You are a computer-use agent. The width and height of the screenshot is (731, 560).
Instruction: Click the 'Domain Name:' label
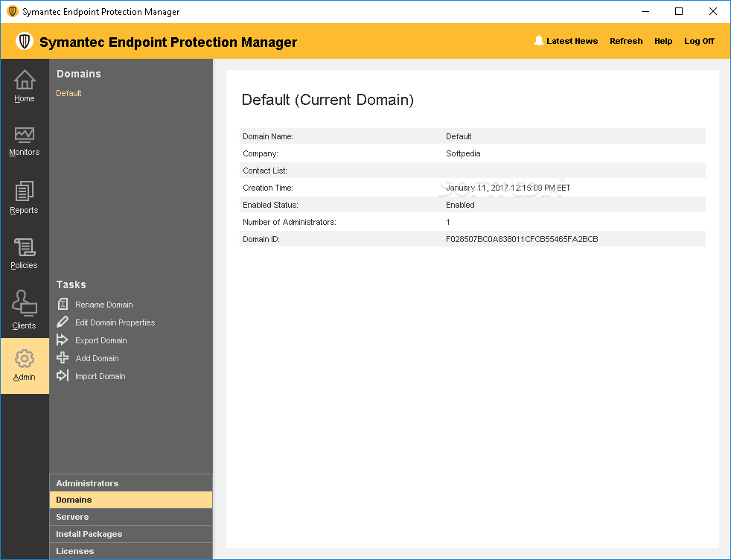(267, 136)
